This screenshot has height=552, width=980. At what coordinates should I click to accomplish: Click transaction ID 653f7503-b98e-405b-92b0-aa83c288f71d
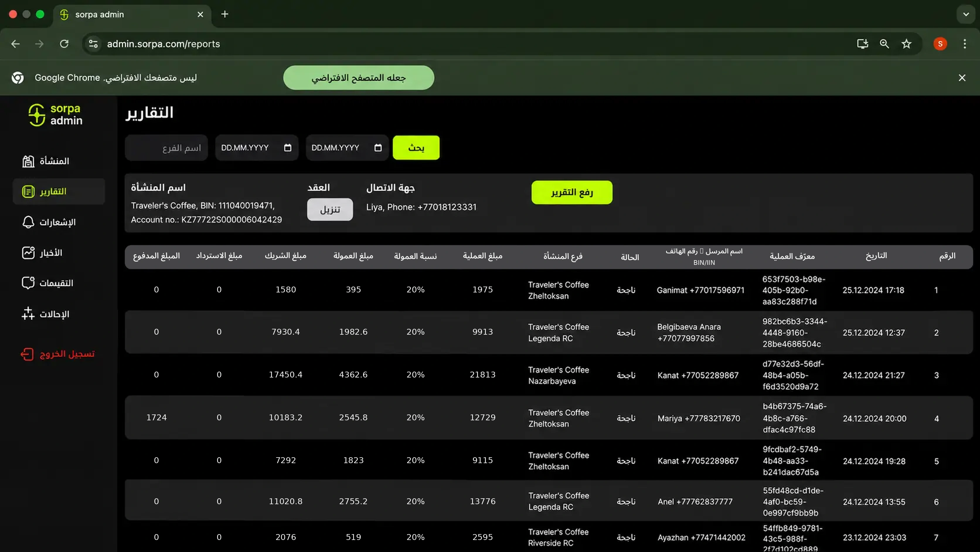pos(794,290)
